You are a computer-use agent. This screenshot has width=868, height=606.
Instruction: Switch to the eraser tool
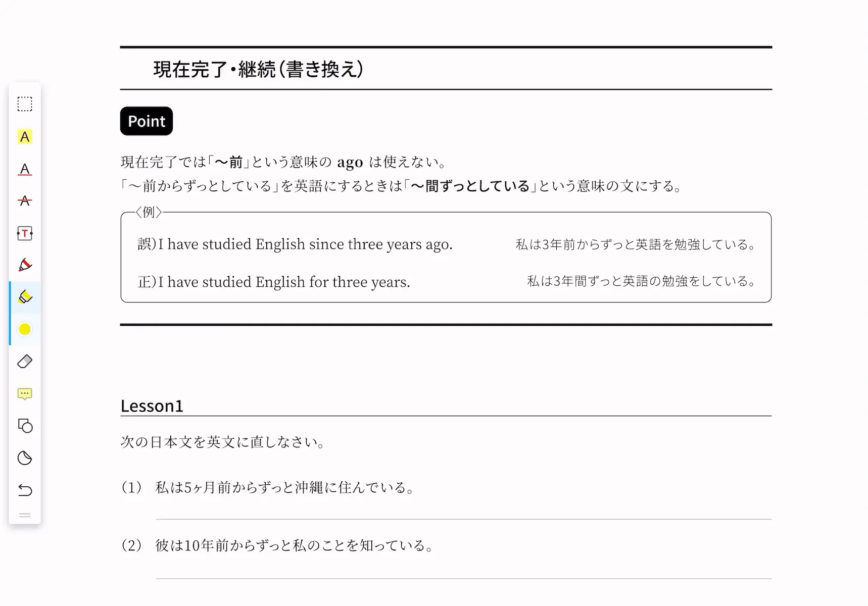click(x=25, y=362)
